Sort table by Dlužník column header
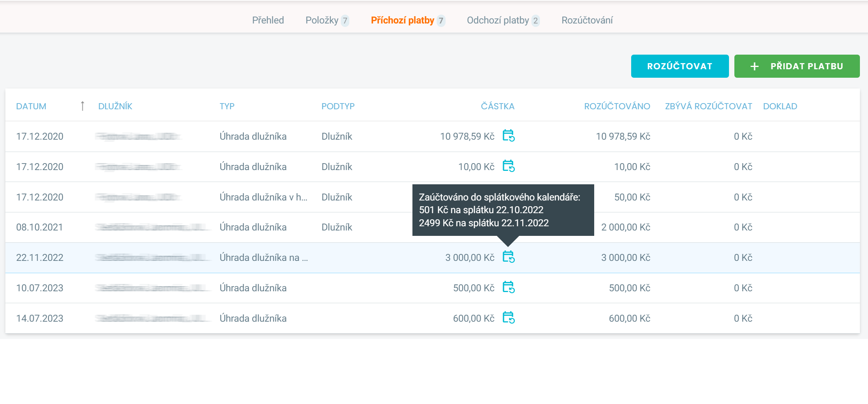This screenshot has height=404, width=868. click(x=115, y=106)
